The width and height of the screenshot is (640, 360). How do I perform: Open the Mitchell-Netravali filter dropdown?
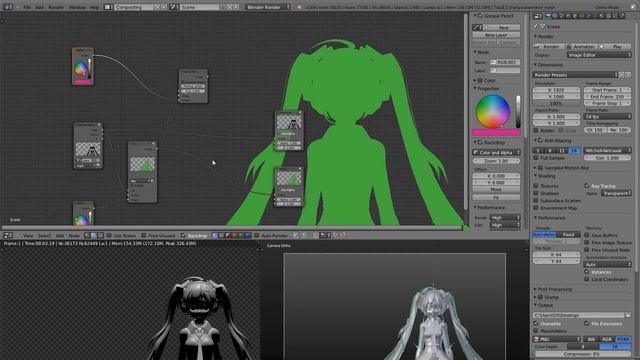[x=607, y=150]
